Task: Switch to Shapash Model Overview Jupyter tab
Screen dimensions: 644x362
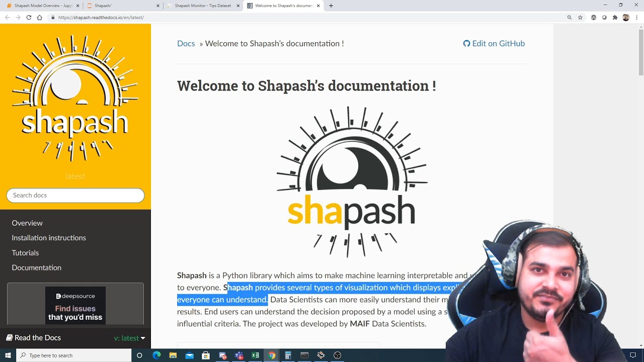Action: [x=39, y=6]
